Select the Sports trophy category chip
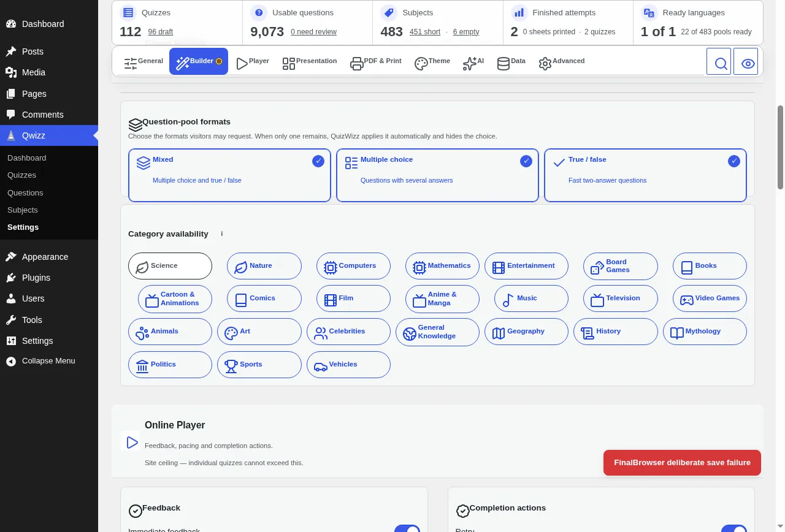Image resolution: width=785 pixels, height=532 pixels. pos(259,365)
